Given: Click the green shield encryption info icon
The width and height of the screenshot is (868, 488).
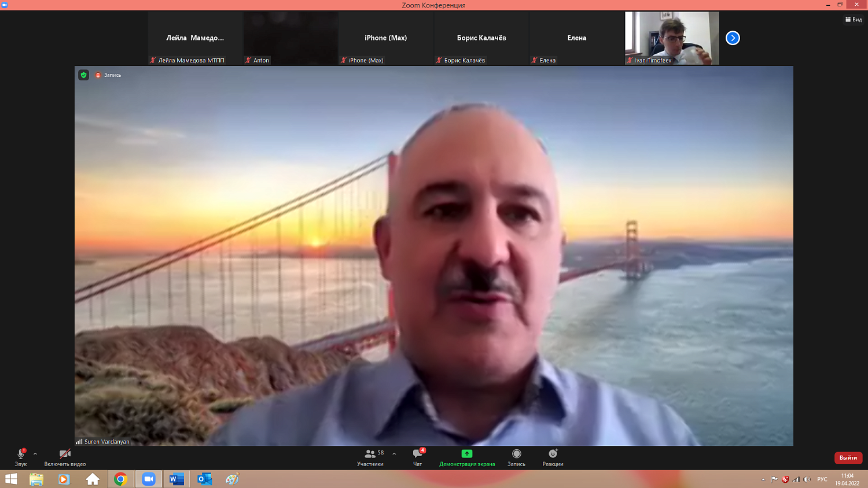Looking at the screenshot, I should click(x=84, y=75).
